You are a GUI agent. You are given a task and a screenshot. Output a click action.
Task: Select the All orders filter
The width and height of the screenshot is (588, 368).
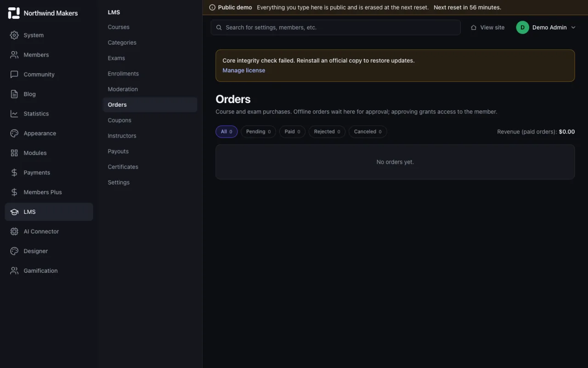click(226, 132)
